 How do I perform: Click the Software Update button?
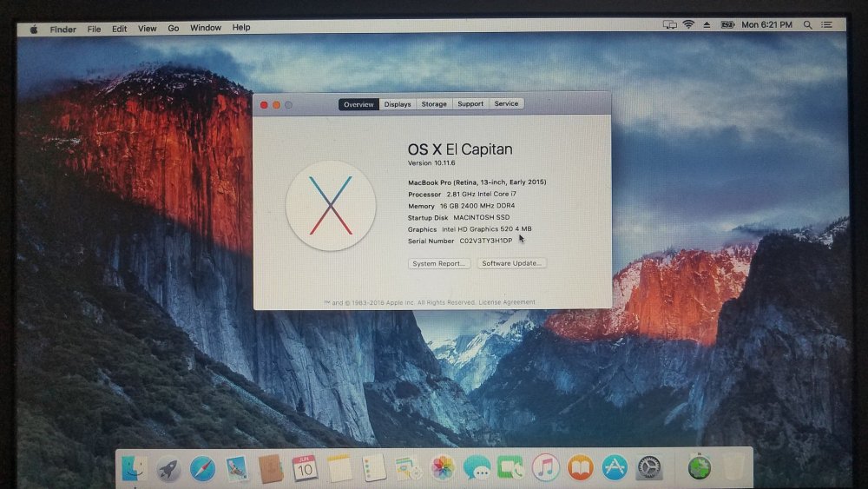[511, 263]
